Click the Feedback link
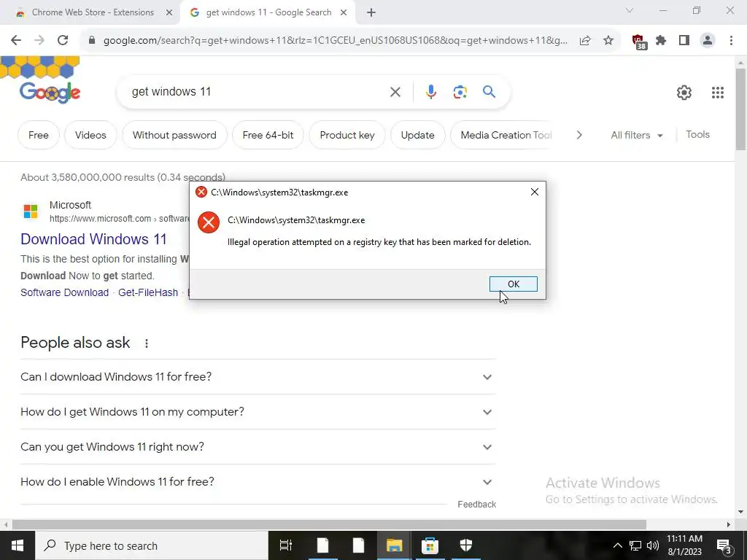 click(x=477, y=505)
